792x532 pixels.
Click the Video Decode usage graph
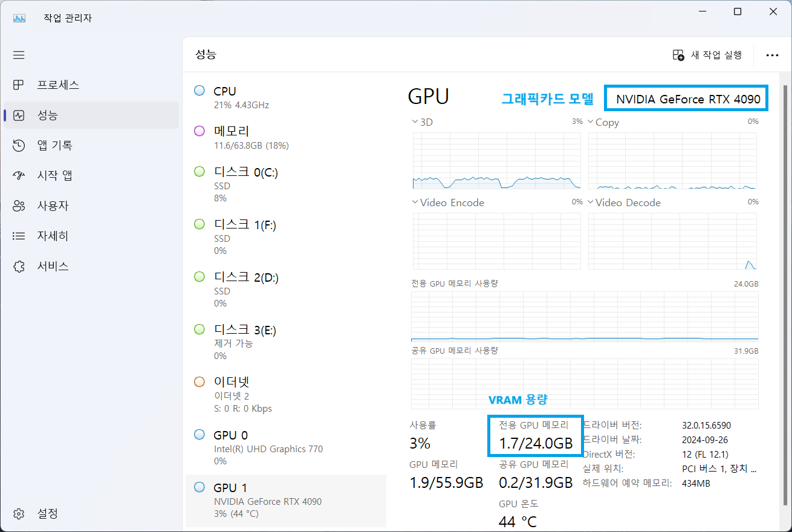[672, 241]
